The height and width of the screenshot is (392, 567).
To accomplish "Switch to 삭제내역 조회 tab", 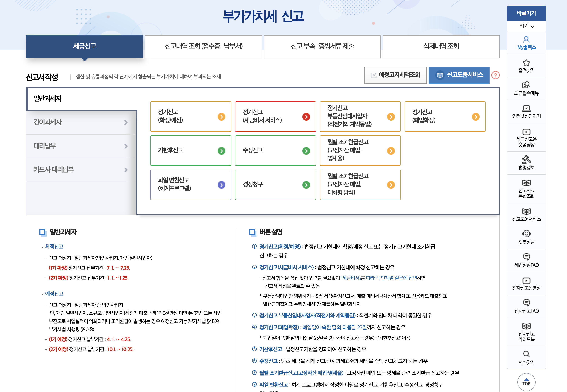I will point(441,46).
